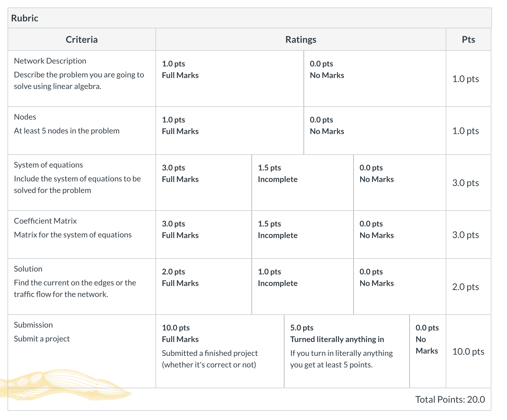Screen dimensions: 507x420
Task: Pick No Marks for System of equations
Action: 400,183
